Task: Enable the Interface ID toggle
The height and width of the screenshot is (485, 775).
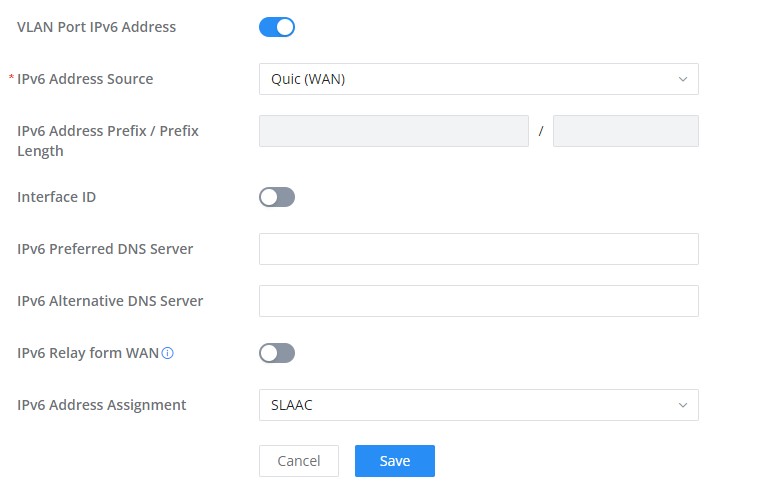Action: pyautogui.click(x=277, y=197)
